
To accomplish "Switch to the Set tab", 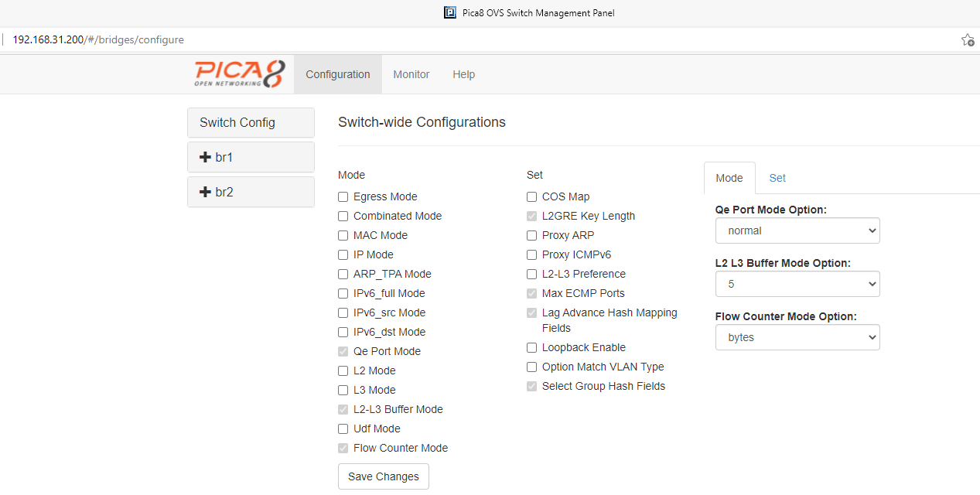I will (x=777, y=178).
